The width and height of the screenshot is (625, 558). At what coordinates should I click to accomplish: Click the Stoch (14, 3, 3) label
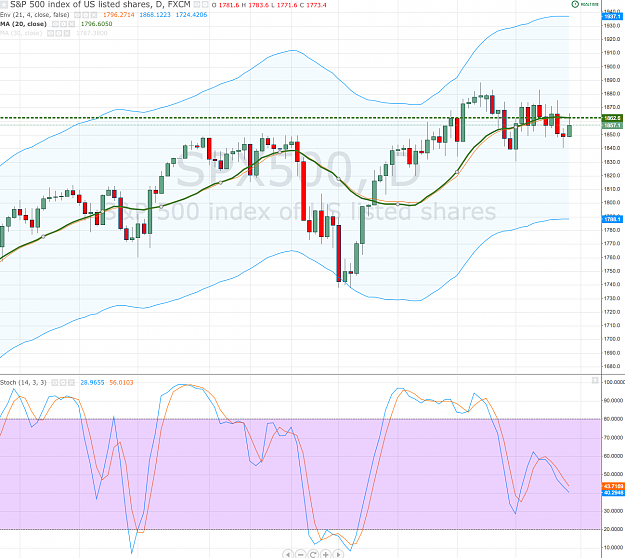tap(23, 383)
